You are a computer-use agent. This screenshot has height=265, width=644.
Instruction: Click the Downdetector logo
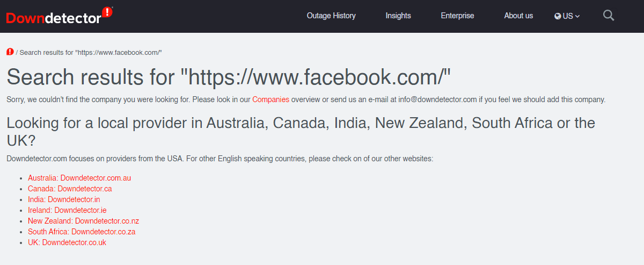click(60, 16)
